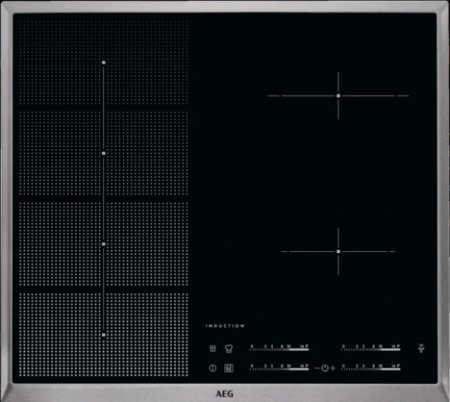The height and width of the screenshot is (402, 450).
Task: Touch the rear right cooking zone crosshair center
Action: (x=338, y=96)
